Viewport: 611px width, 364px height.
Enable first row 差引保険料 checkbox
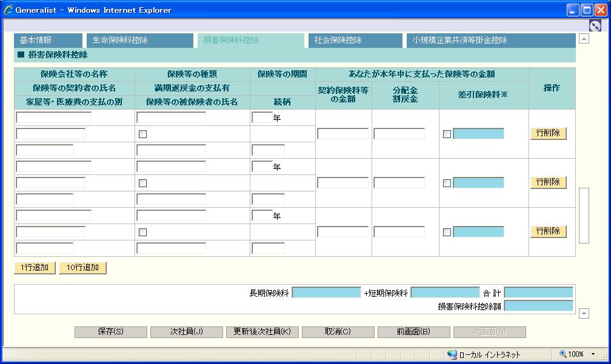point(447,134)
